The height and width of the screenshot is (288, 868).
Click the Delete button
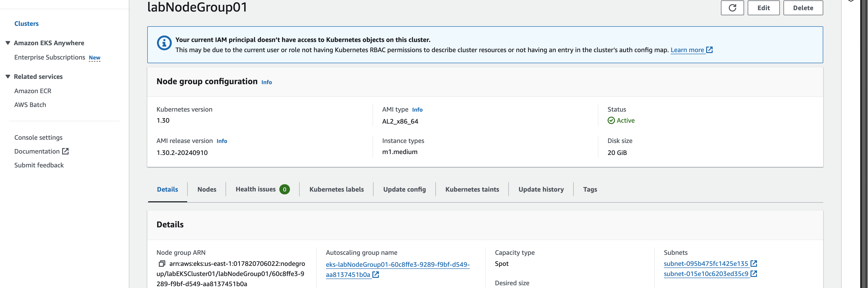click(803, 8)
